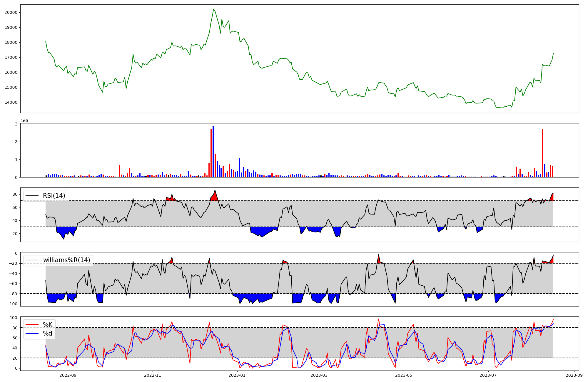The height and width of the screenshot is (382, 588).
Task: Click the 100 label on stochastic axis
Action: point(14,318)
